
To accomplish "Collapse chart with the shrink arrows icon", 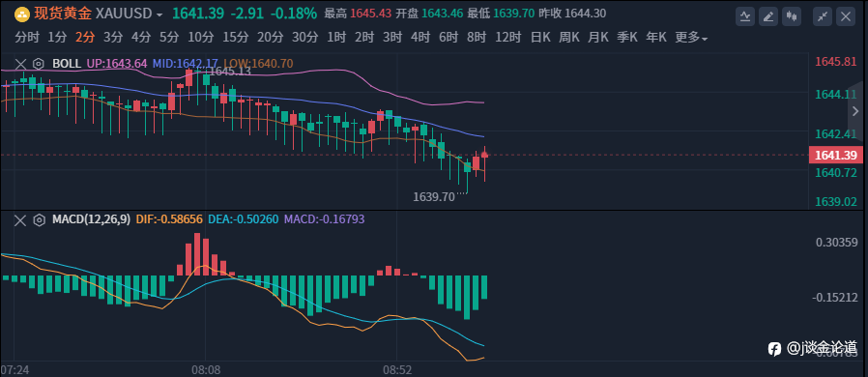I will (823, 16).
